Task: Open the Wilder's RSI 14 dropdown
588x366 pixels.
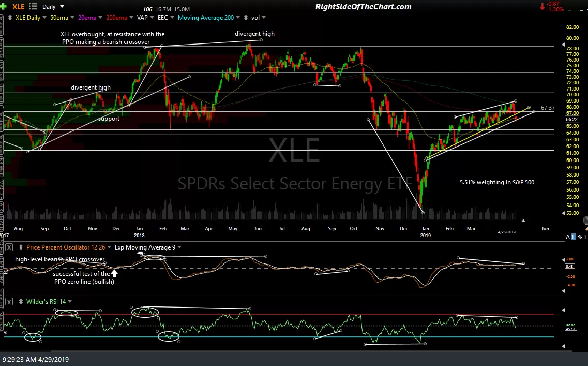Action: click(x=70, y=301)
